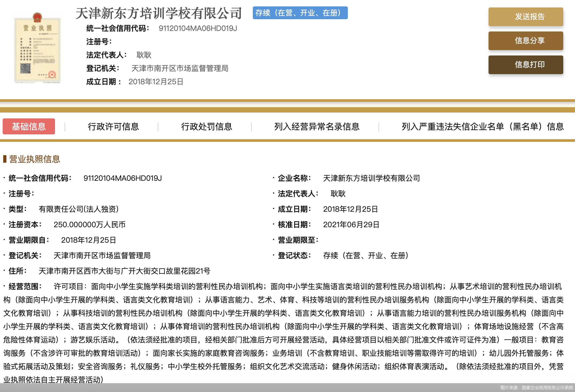Click 成立日期 value in license section
Image resolution: width=575 pixels, height=392 pixels.
pyautogui.click(x=350, y=209)
